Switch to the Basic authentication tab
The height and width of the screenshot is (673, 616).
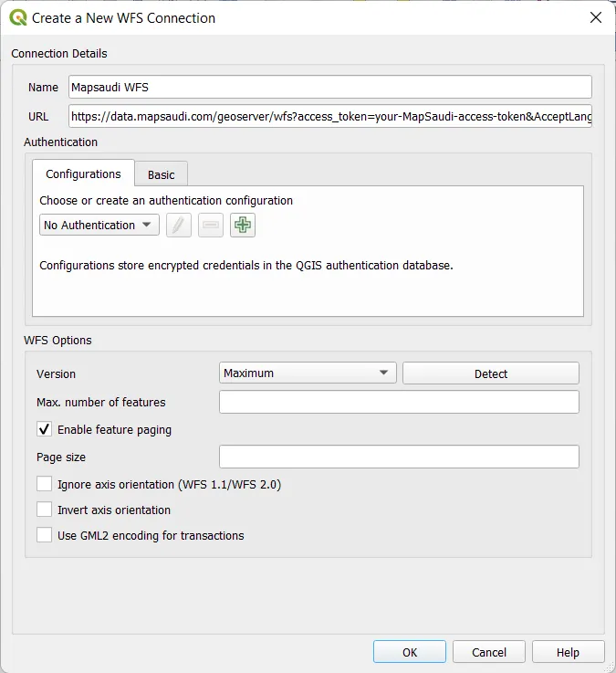pos(162,174)
